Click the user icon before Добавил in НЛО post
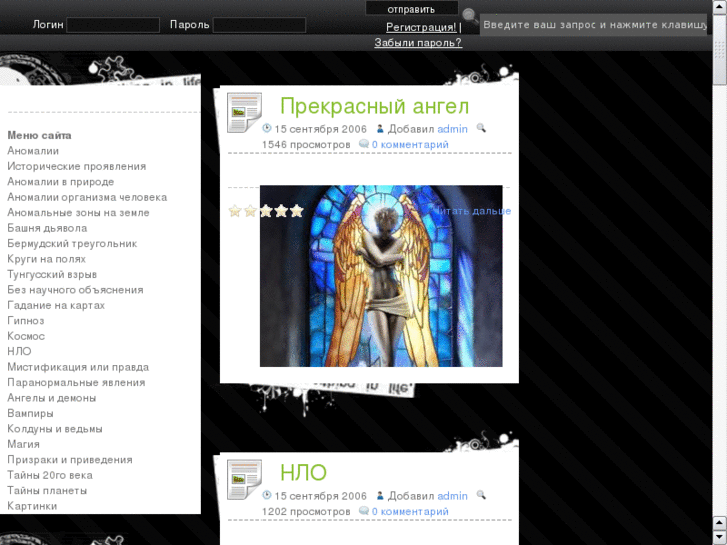The image size is (727, 545). point(380,495)
